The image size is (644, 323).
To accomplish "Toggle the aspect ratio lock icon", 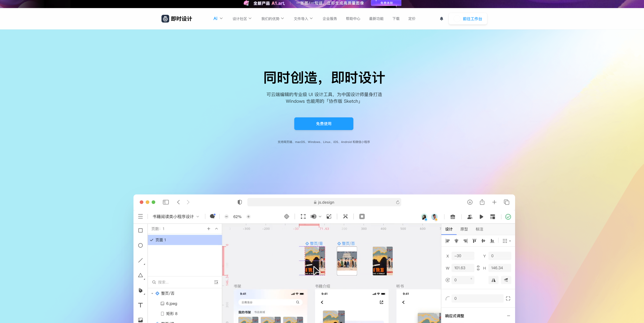I will click(478, 268).
